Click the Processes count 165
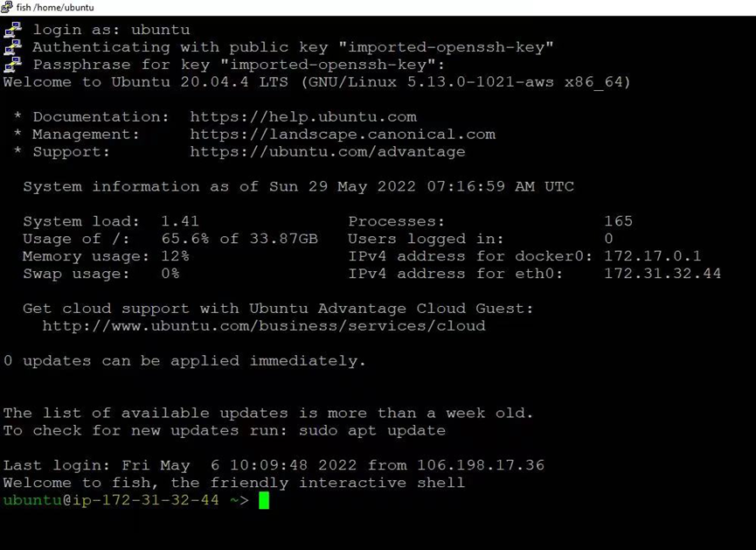This screenshot has height=550, width=756. pyautogui.click(x=618, y=221)
